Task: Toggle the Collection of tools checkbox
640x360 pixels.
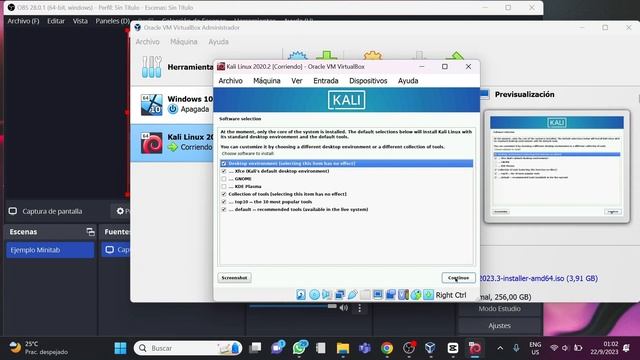Action: tap(224, 194)
